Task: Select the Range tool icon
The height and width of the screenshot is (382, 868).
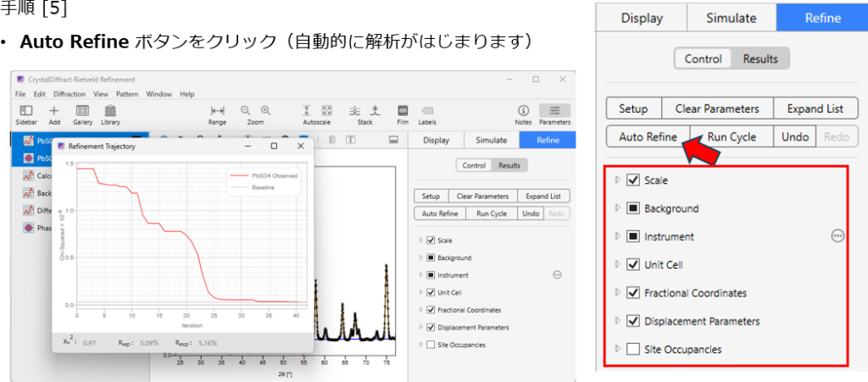Action: click(x=218, y=110)
